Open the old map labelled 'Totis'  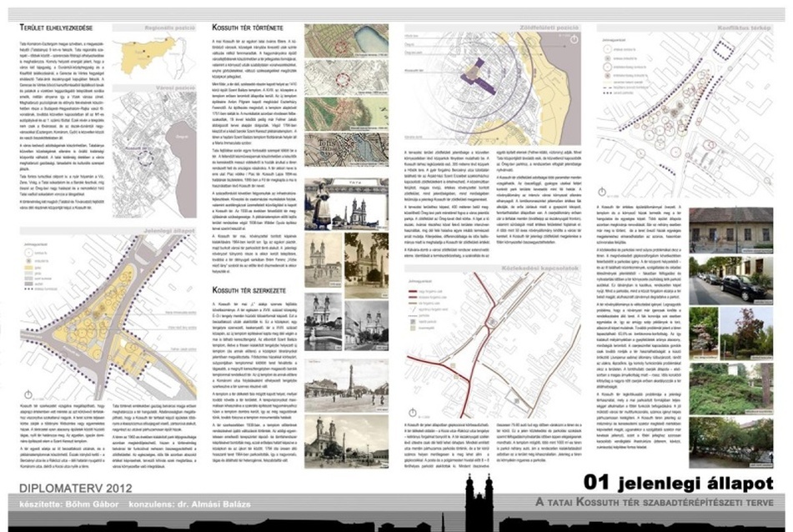[346, 150]
